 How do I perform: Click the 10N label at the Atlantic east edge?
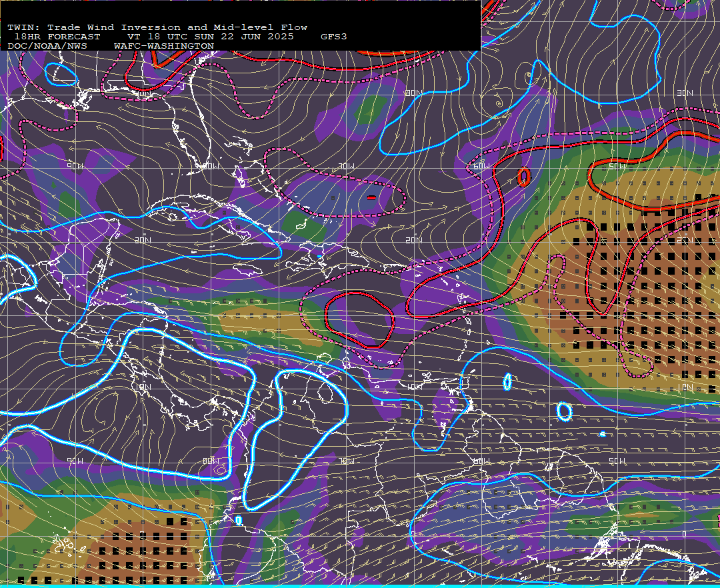pyautogui.click(x=685, y=387)
